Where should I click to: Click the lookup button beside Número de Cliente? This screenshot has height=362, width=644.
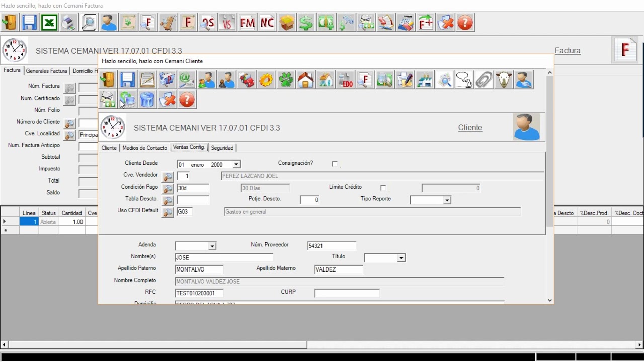coord(70,123)
